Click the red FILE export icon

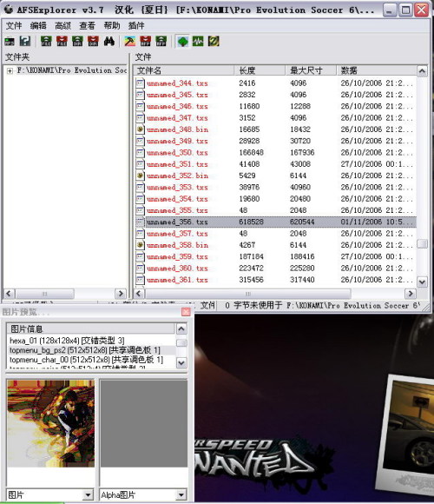[62, 41]
